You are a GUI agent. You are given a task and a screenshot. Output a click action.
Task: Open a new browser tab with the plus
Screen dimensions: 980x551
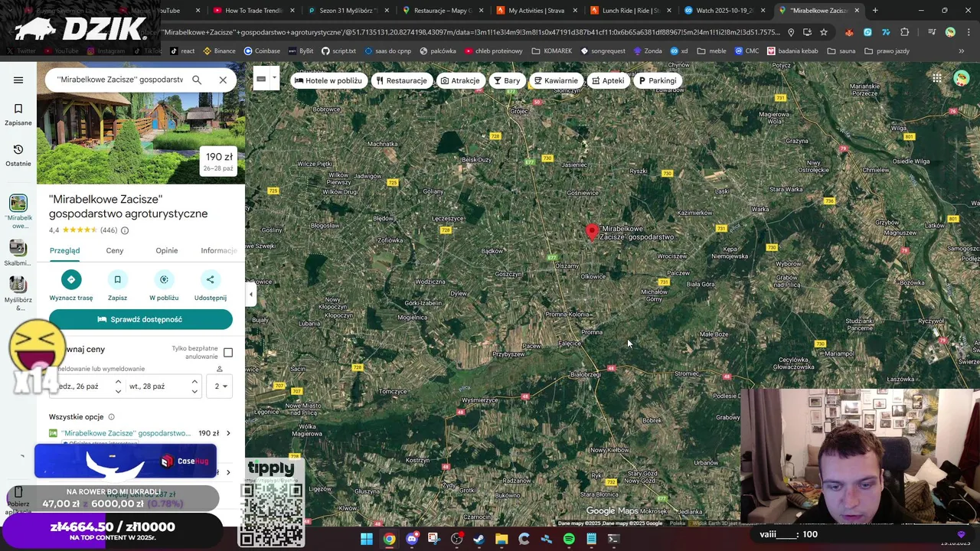tap(875, 11)
